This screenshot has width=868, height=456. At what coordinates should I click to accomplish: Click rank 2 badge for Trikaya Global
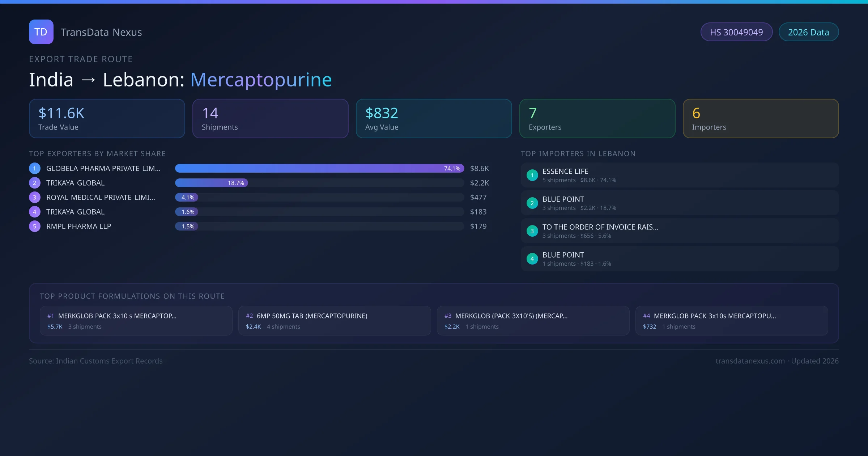[x=35, y=183]
